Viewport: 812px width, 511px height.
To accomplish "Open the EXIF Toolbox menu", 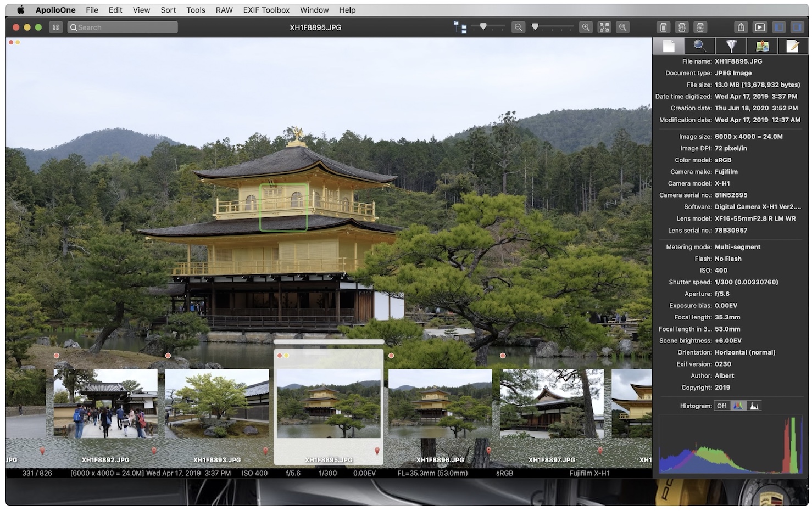I will point(266,10).
